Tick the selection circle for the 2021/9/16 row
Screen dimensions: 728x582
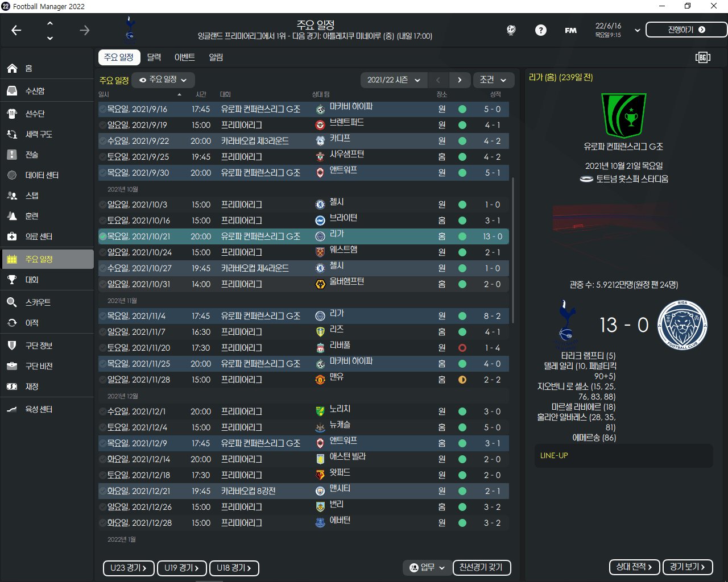[102, 109]
